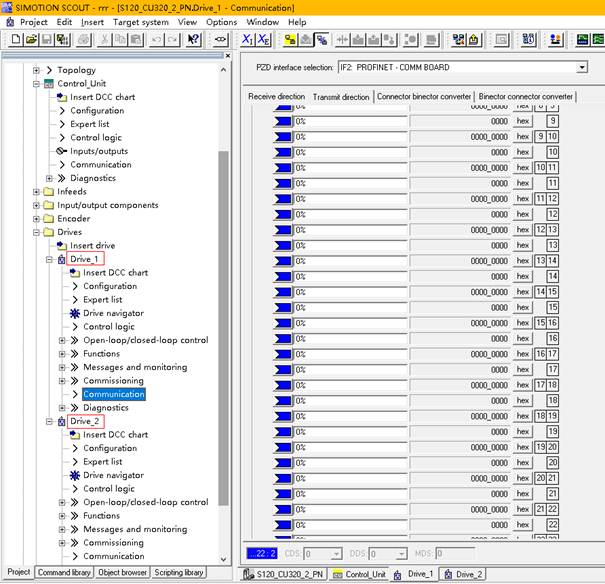Click Insert drive in the Drives folder
The height and width of the screenshot is (584, 605).
click(92, 245)
